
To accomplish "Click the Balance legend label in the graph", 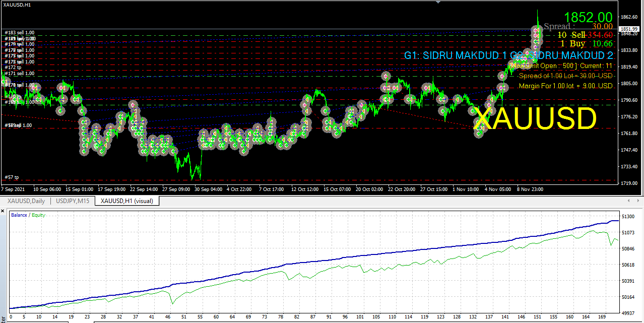I will [20, 215].
